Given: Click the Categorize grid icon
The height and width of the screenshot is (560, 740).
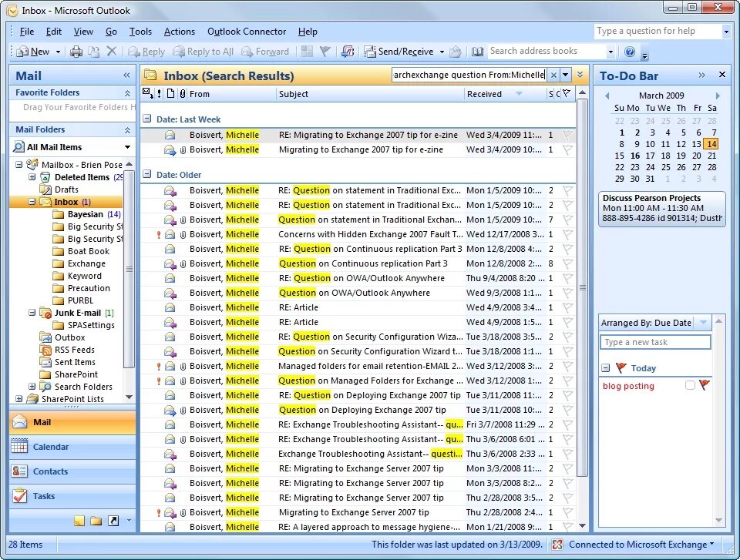Looking at the screenshot, I should click(x=307, y=51).
